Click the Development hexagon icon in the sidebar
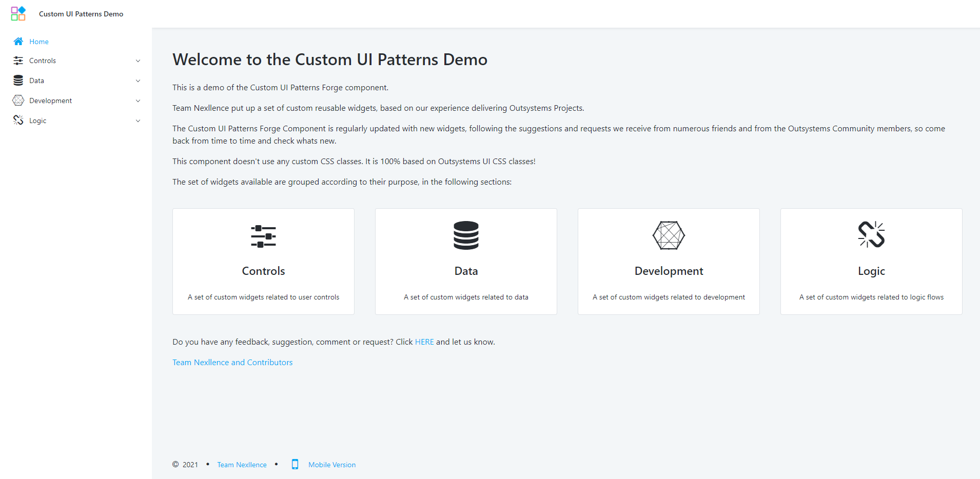 click(x=18, y=100)
